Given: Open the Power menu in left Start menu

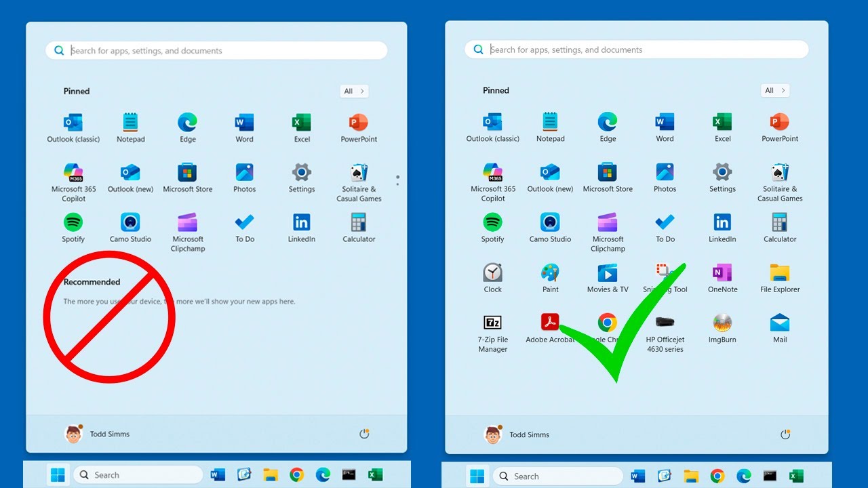Looking at the screenshot, I should [364, 434].
